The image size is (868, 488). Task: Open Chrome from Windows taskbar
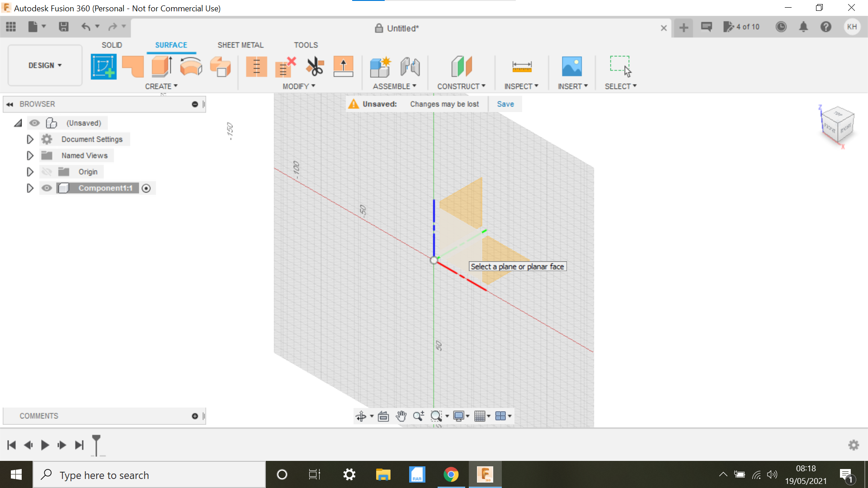451,475
